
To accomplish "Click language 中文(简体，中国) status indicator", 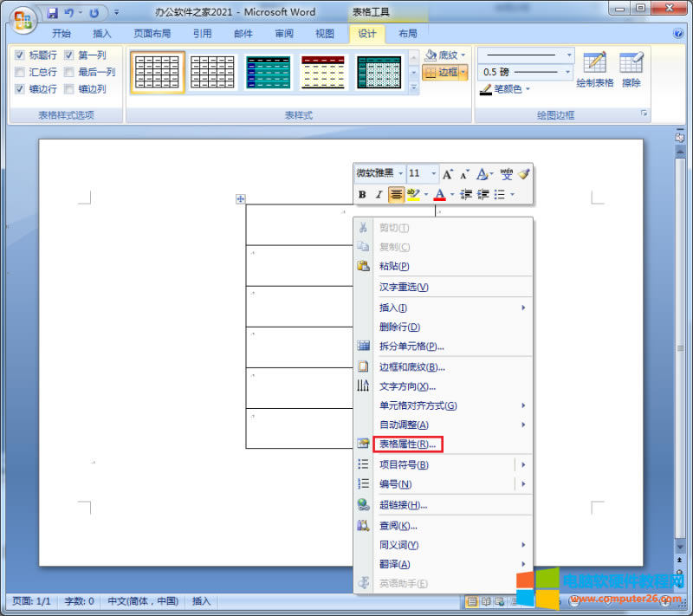I will click(x=143, y=601).
